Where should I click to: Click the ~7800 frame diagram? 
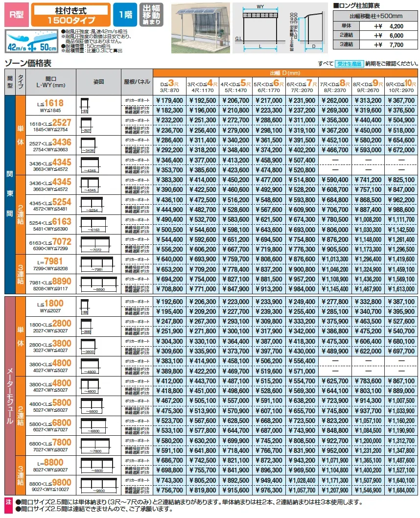95,445
